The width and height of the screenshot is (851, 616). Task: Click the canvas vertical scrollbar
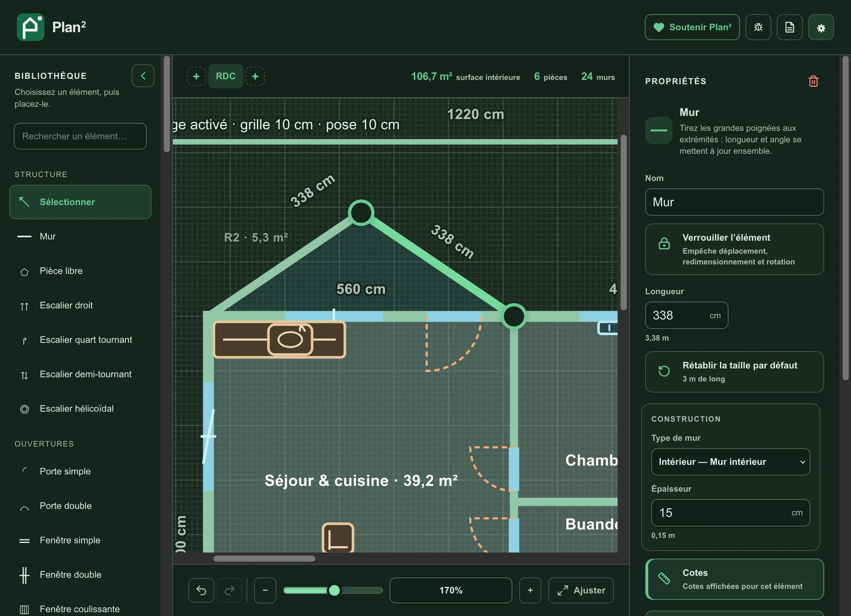point(624,222)
